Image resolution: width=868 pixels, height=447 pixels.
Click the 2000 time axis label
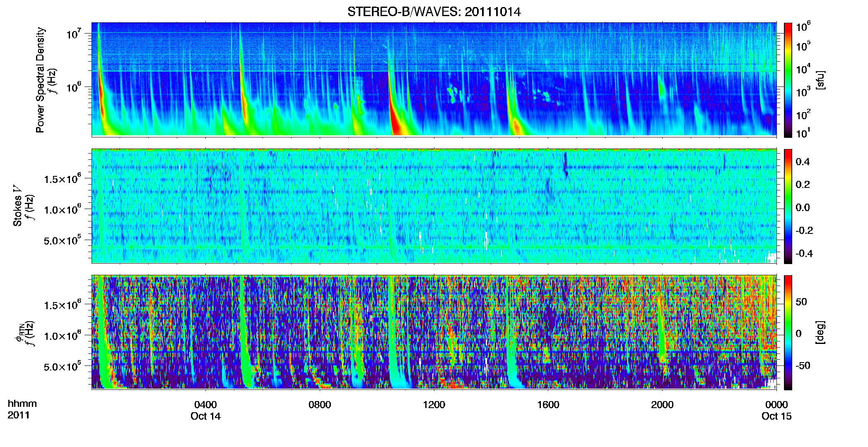tap(662, 404)
